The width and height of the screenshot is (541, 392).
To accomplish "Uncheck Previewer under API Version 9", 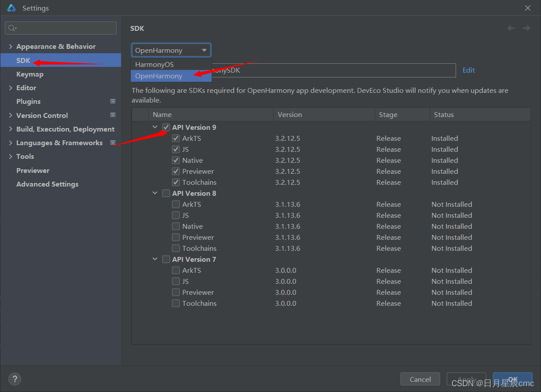I will [x=176, y=171].
